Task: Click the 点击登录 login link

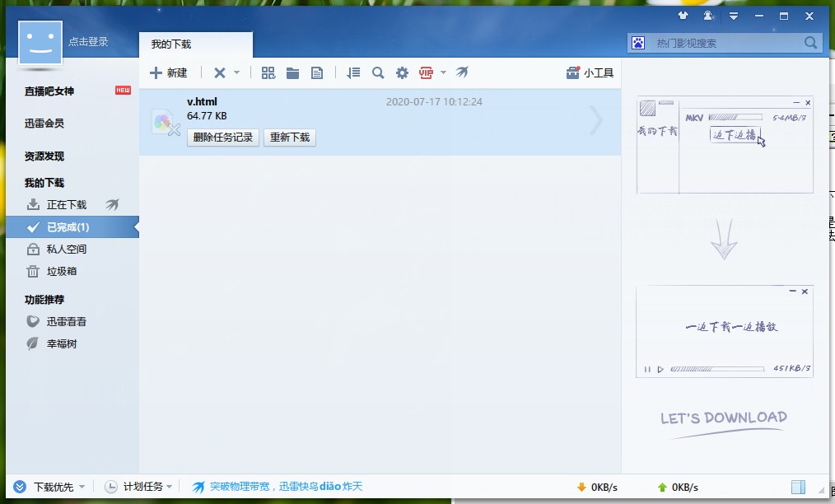Action: [88, 41]
